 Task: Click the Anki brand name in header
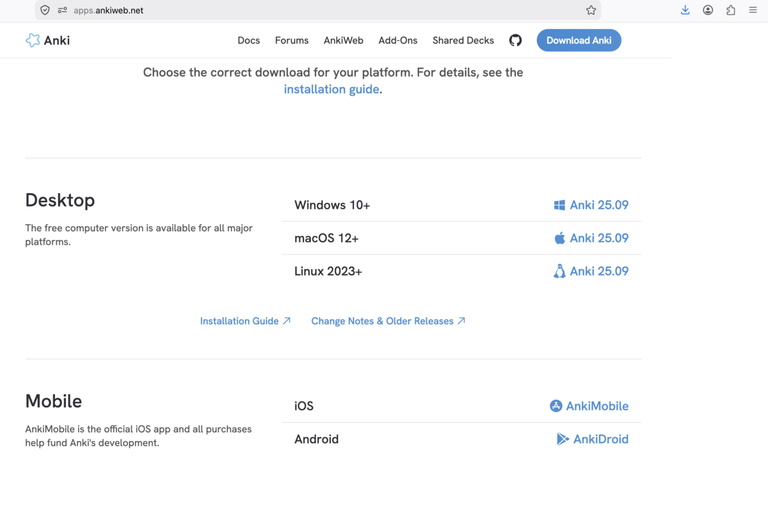pos(57,40)
